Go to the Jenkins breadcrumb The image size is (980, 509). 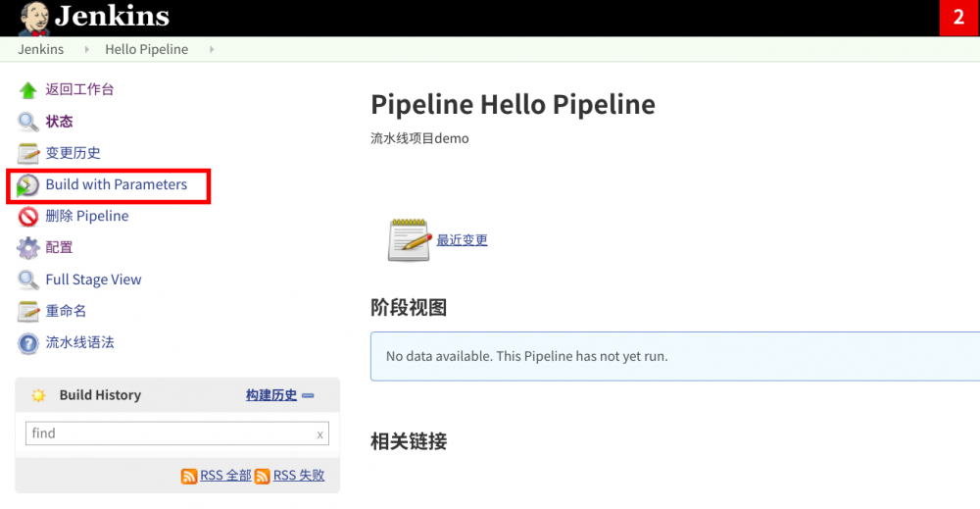pos(40,49)
